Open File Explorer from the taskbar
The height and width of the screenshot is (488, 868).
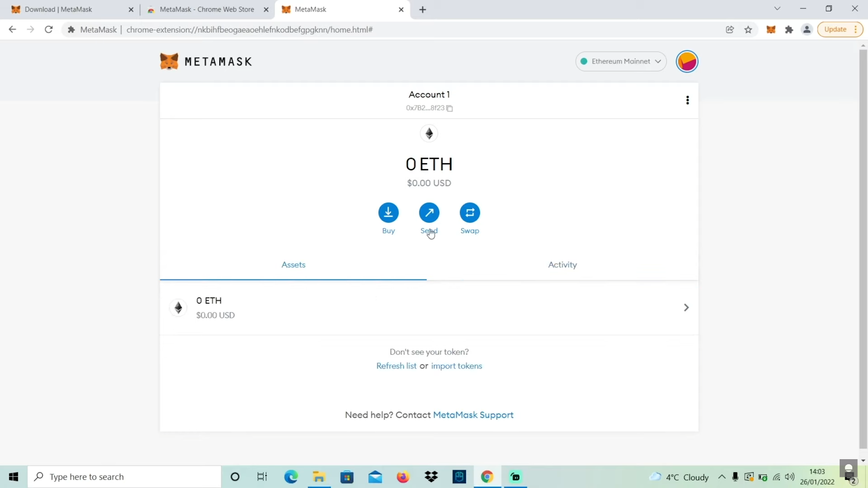pos(319,477)
